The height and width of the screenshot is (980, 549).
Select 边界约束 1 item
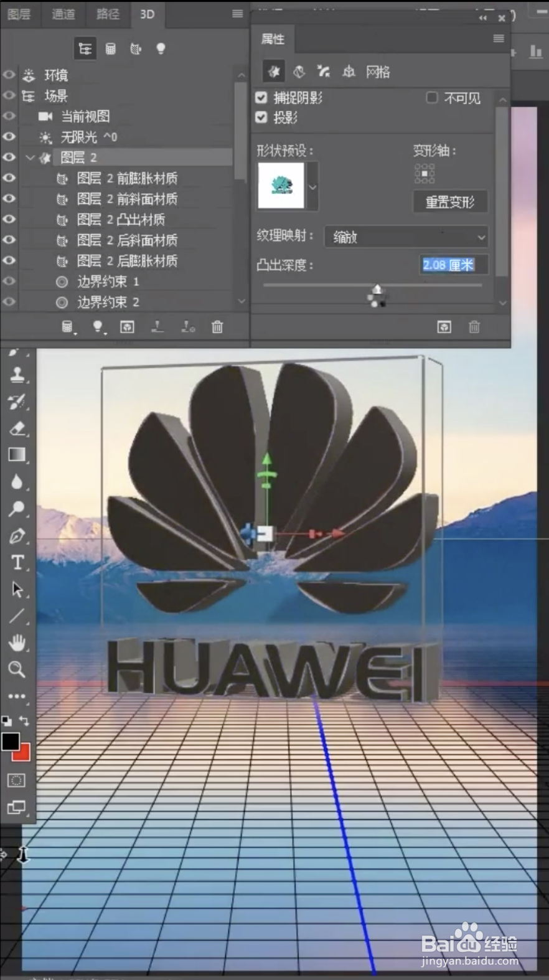click(x=108, y=281)
